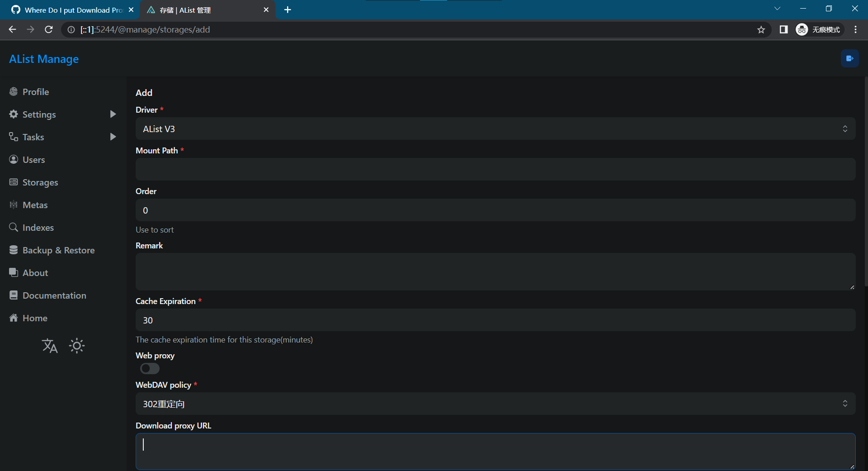
Task: Open the Chrome three-dot menu
Action: 855,30
